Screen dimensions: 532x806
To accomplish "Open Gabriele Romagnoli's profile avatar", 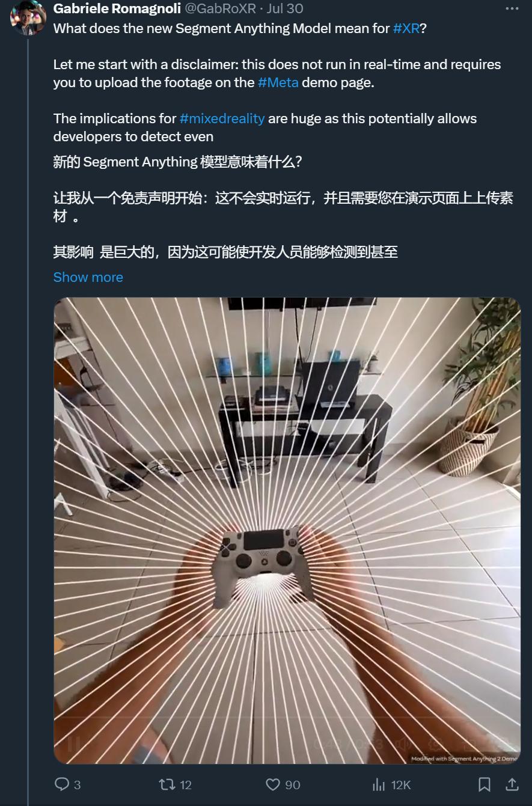I will (28, 17).
